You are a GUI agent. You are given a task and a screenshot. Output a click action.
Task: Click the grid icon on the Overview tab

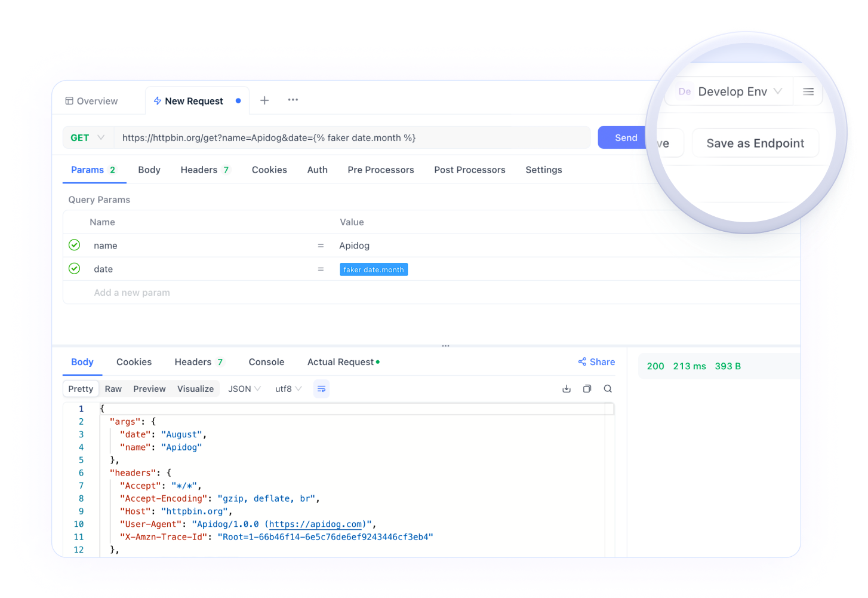pyautogui.click(x=69, y=100)
